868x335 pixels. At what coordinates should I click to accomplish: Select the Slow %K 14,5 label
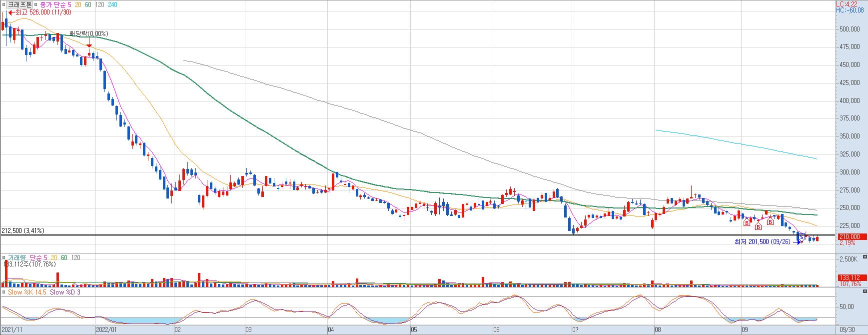pos(27,292)
